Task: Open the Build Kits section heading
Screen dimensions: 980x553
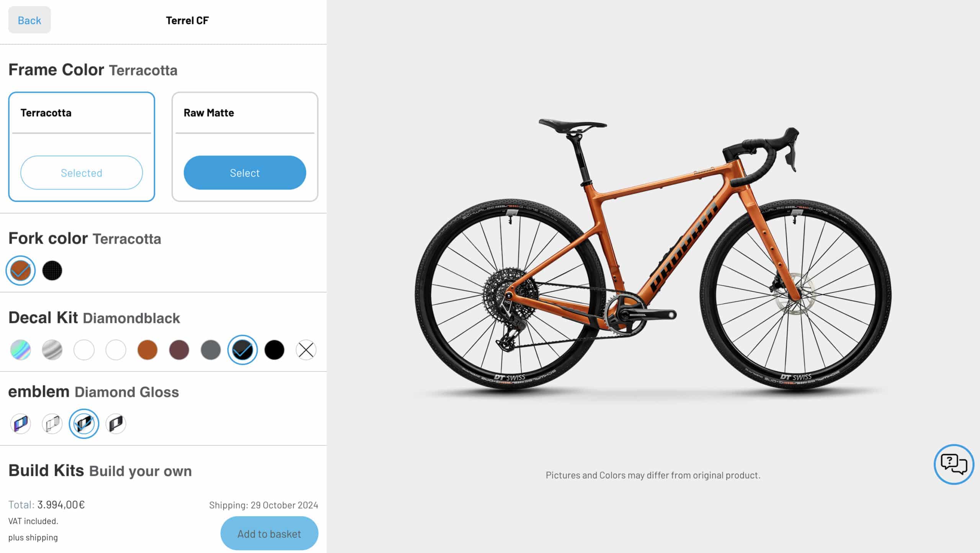Action: pyautogui.click(x=100, y=471)
